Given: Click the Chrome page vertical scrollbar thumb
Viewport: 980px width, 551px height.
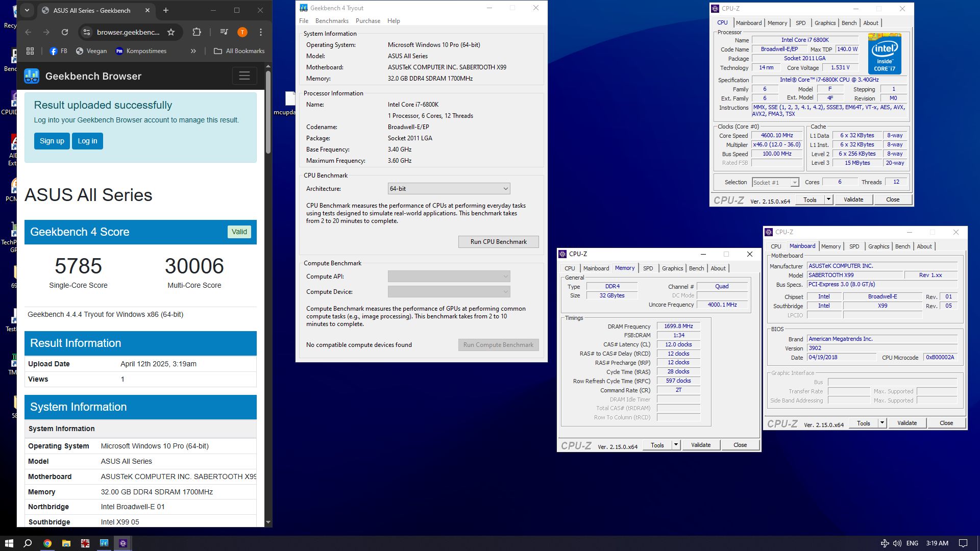Looking at the screenshot, I should [x=268, y=112].
